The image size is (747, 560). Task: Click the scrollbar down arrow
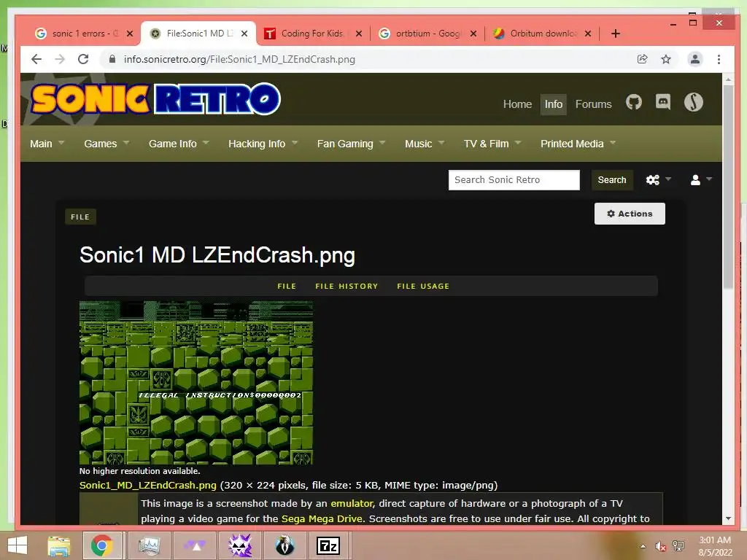pos(728,518)
